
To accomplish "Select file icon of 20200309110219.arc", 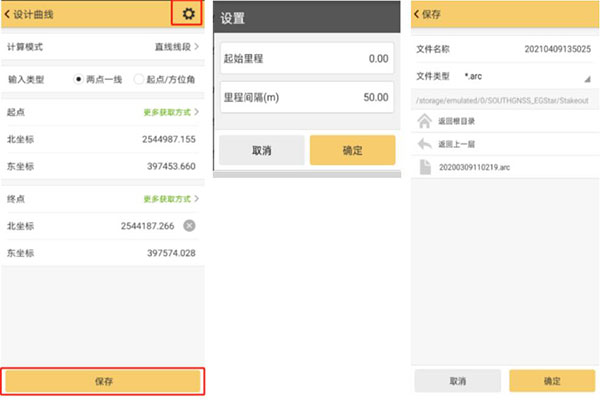I will pyautogui.click(x=423, y=166).
